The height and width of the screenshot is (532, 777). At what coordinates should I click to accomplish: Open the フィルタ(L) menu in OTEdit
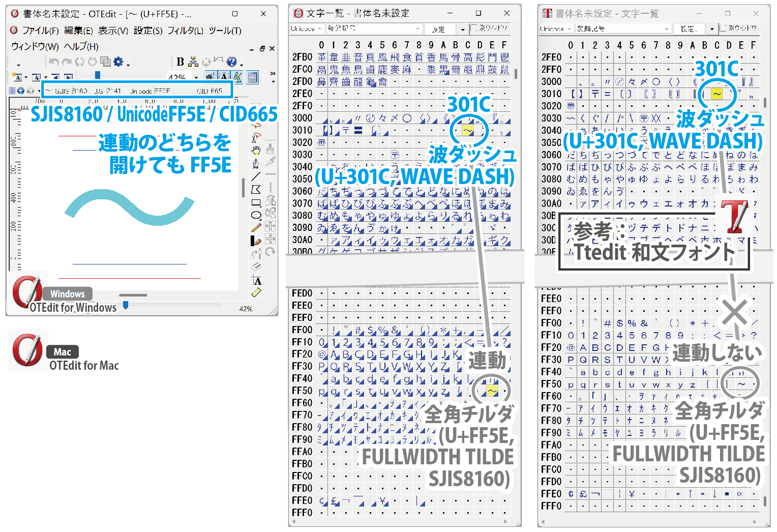click(x=185, y=31)
